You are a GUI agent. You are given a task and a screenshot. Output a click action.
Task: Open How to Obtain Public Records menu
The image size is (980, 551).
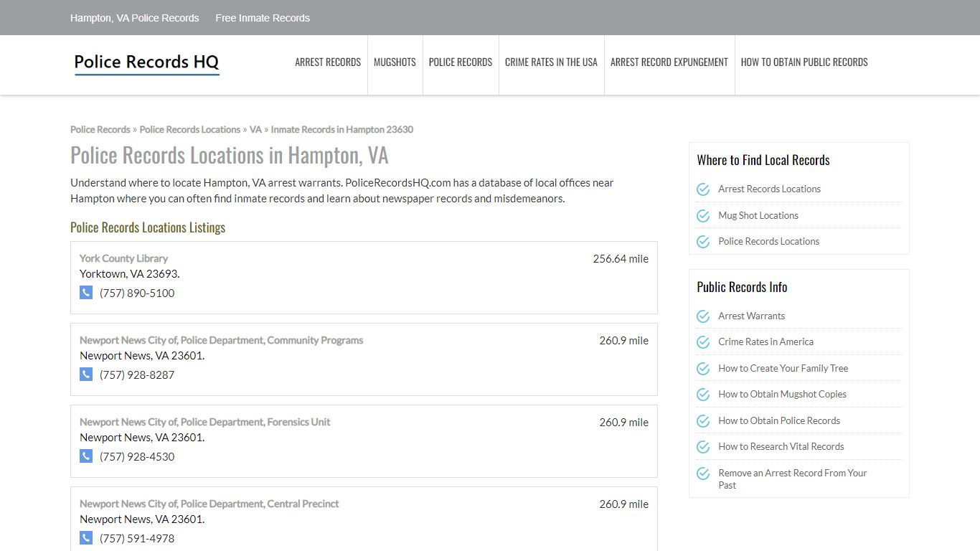tap(804, 62)
